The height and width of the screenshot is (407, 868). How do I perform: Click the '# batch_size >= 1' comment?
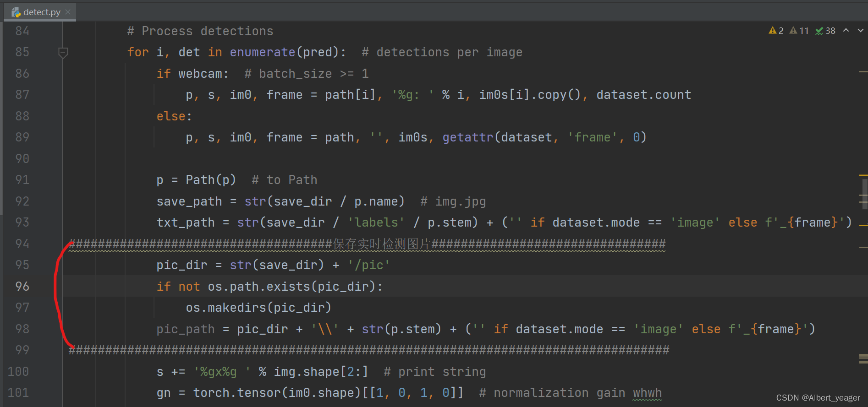pyautogui.click(x=307, y=74)
